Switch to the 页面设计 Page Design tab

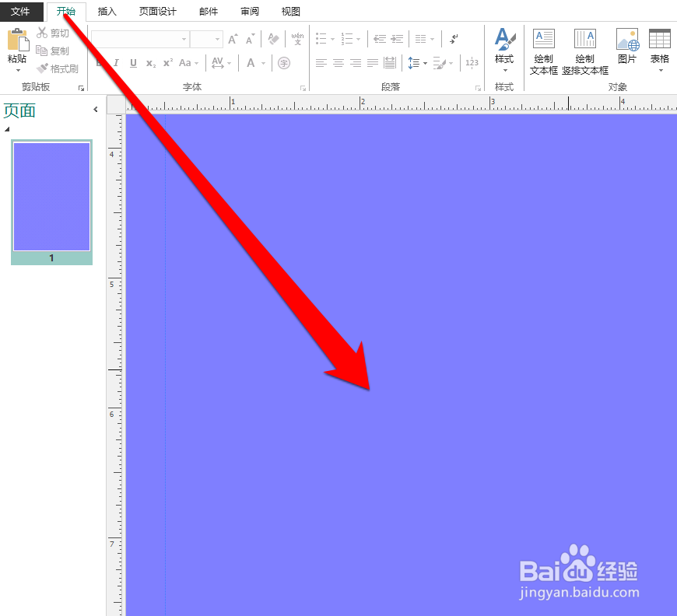(158, 11)
